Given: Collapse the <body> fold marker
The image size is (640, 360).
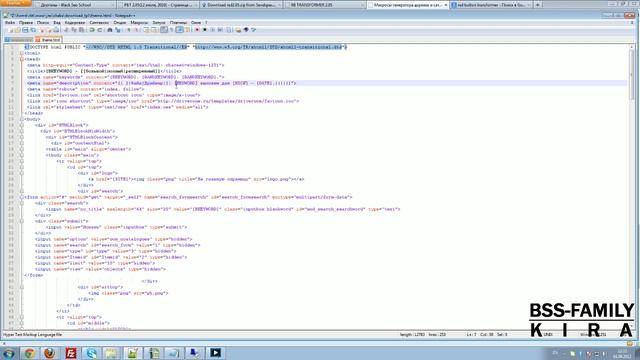Looking at the screenshot, I should (22, 119).
